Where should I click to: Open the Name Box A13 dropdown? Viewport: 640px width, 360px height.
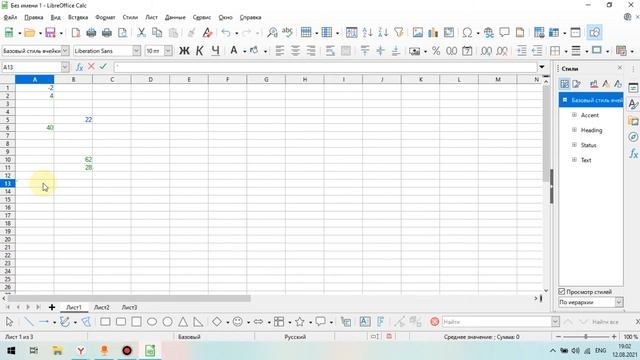[x=65, y=67]
